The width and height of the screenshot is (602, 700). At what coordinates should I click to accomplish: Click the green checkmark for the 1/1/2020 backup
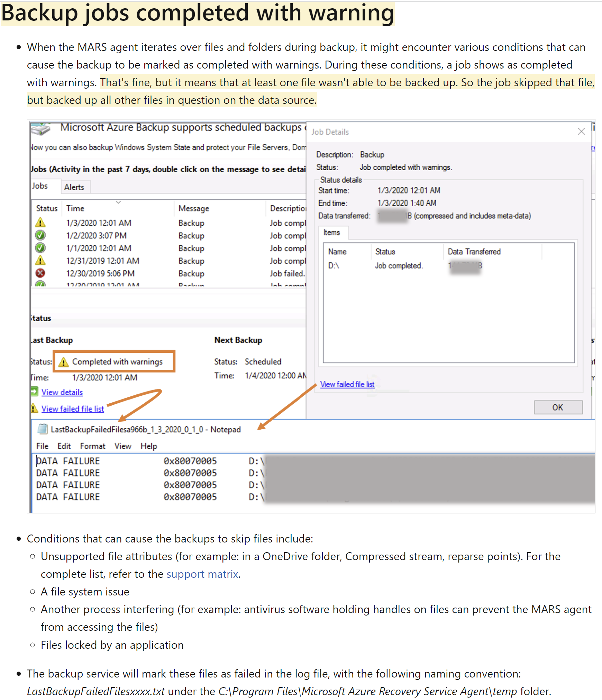[40, 248]
